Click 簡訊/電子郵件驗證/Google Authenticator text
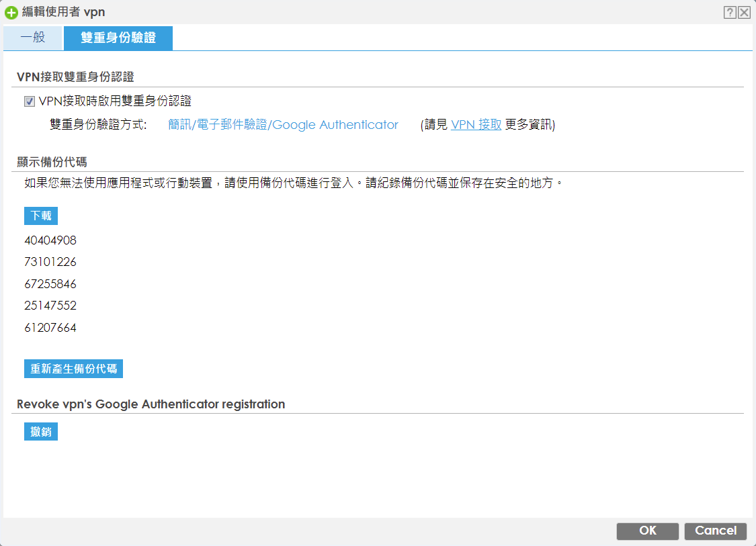 (x=283, y=124)
